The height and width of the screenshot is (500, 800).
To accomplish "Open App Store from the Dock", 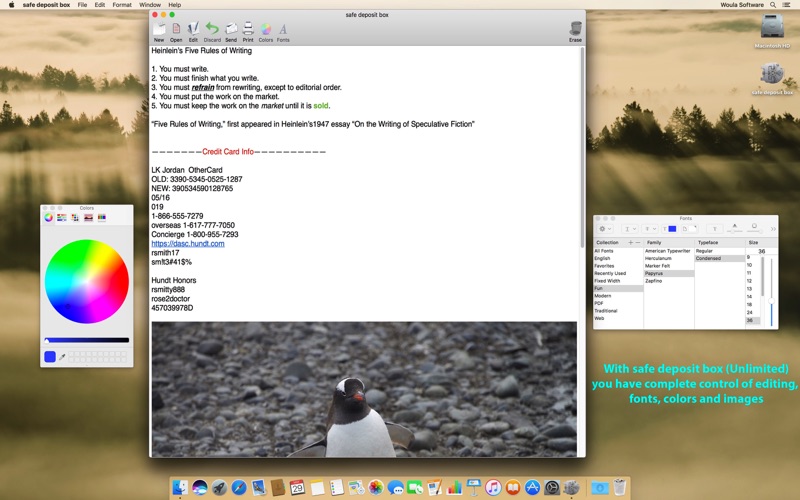I will (532, 487).
